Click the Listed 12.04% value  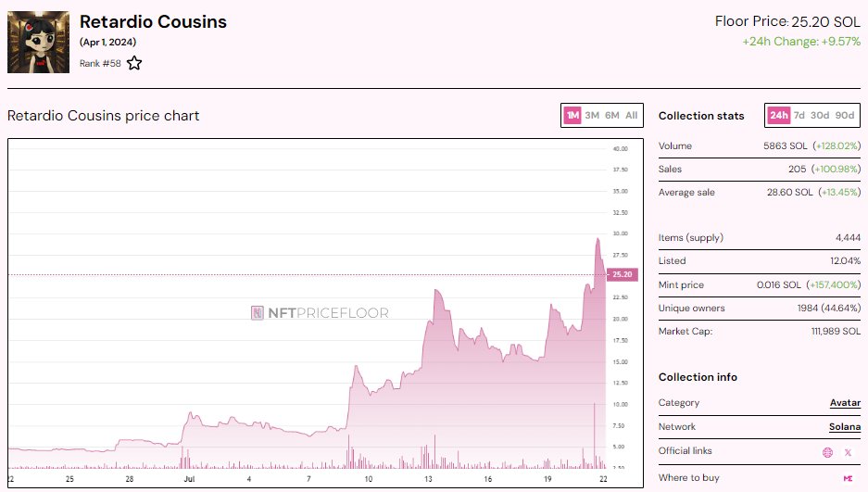[x=845, y=260]
